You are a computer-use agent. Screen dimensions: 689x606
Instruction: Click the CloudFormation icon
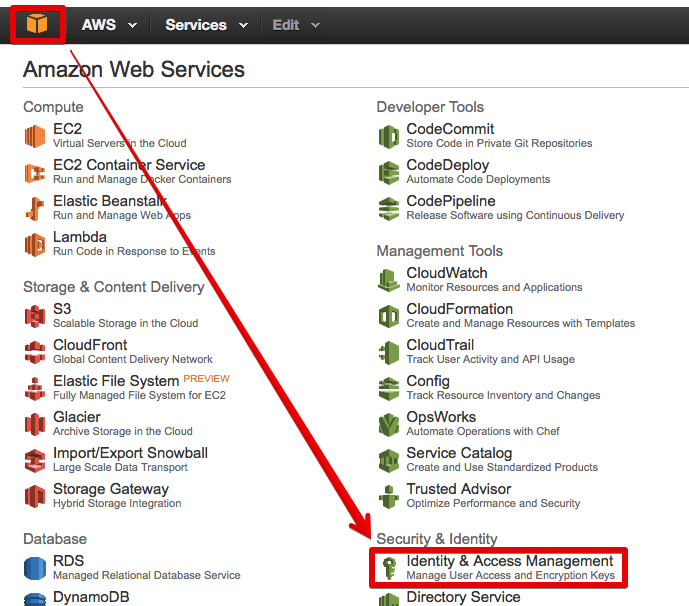click(x=389, y=316)
